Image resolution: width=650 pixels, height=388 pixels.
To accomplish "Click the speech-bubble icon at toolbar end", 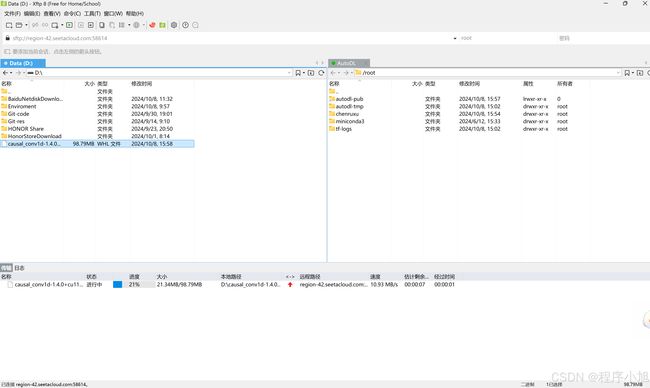I will (195, 25).
